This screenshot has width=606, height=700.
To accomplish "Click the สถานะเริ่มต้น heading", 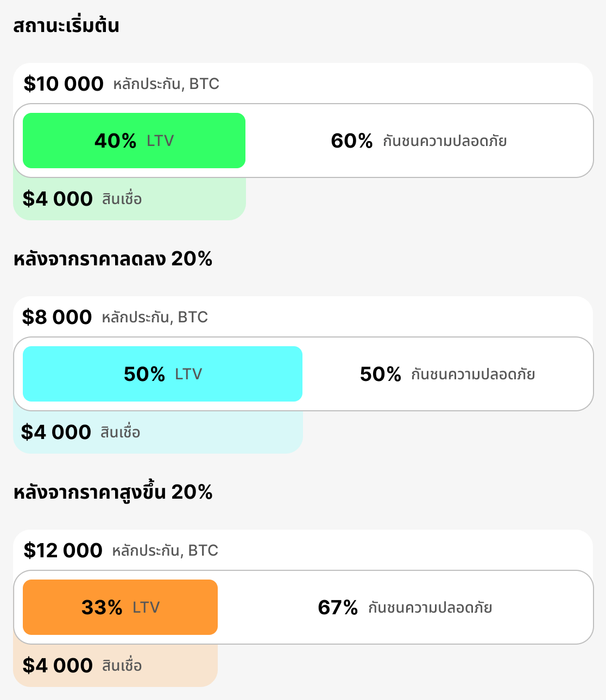I will pos(66,26).
